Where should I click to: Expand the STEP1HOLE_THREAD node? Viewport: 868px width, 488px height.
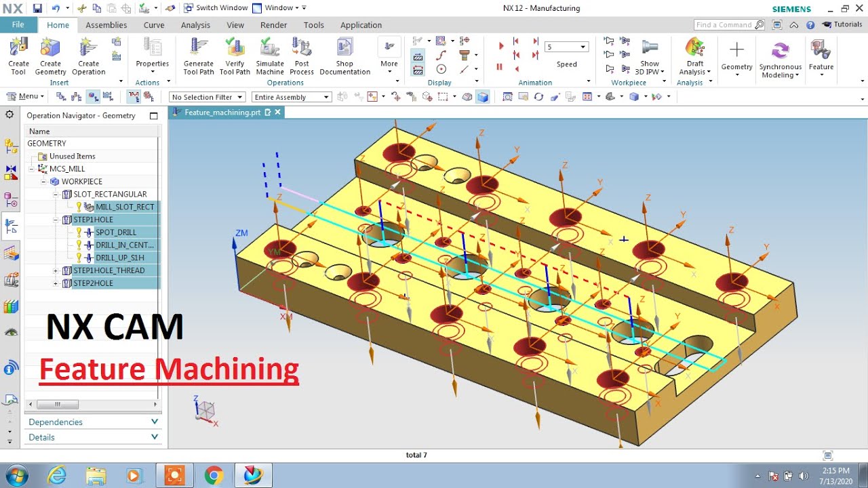tap(56, 270)
